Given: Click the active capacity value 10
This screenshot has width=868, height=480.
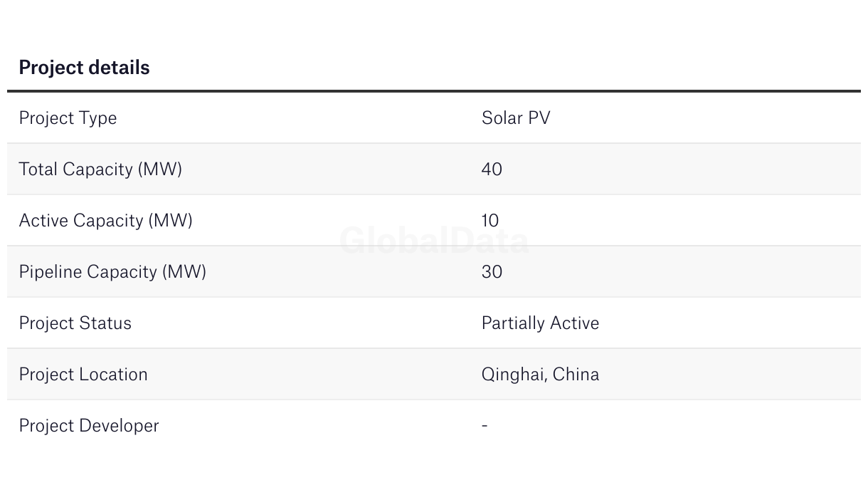Looking at the screenshot, I should coord(490,220).
